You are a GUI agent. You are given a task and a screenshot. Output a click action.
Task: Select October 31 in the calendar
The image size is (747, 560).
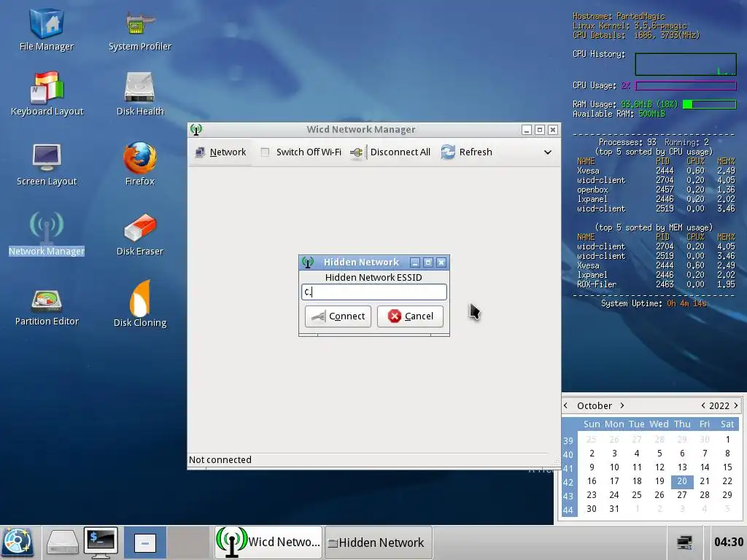point(614,509)
